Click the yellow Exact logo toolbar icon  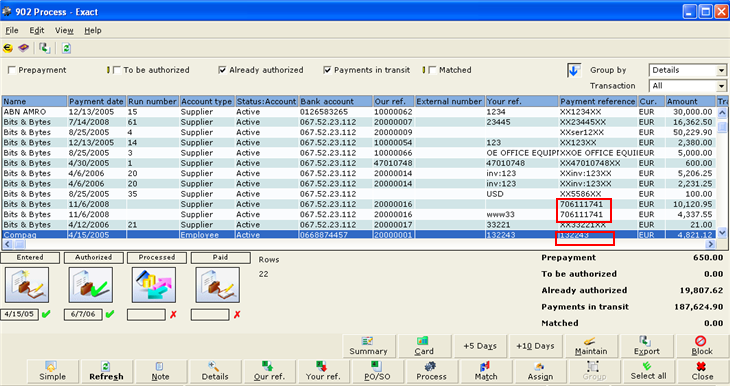point(8,48)
